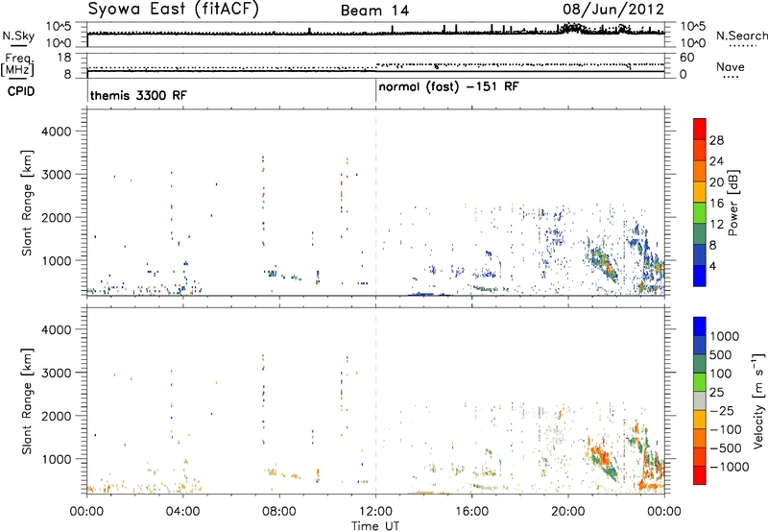The width and height of the screenshot is (768, 532).
Task: Click the "04:00" time axis tick label
Action: [182, 512]
